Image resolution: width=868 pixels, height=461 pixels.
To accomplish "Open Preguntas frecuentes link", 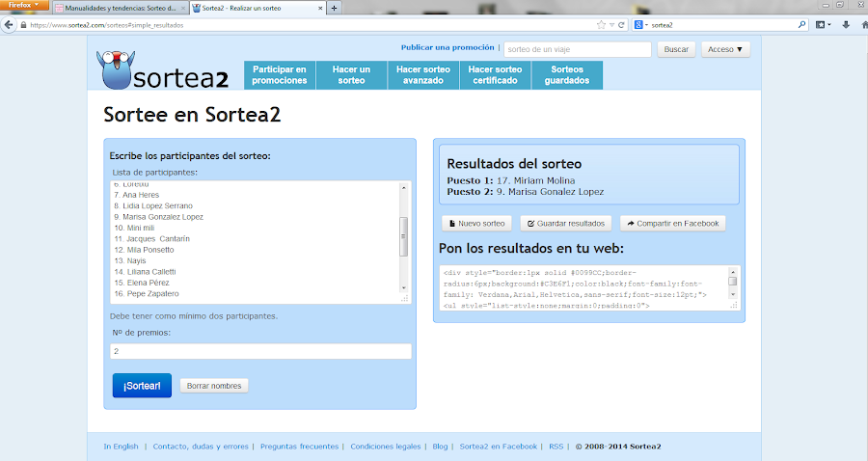I will point(300,447).
